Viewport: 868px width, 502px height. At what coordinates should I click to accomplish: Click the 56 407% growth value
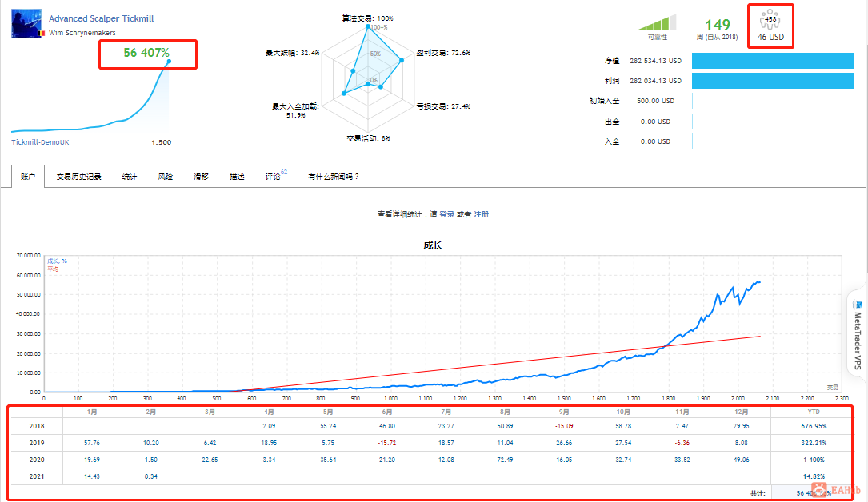(146, 53)
